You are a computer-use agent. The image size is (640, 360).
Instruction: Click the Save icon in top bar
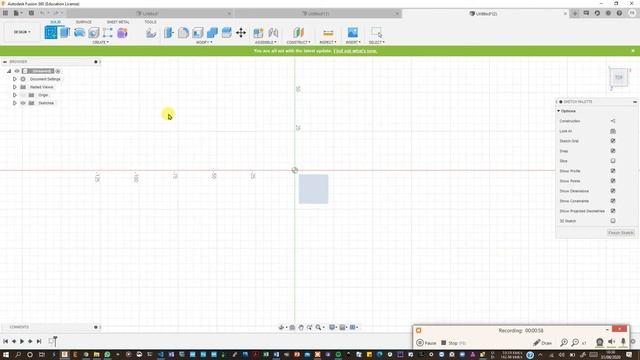point(31,13)
